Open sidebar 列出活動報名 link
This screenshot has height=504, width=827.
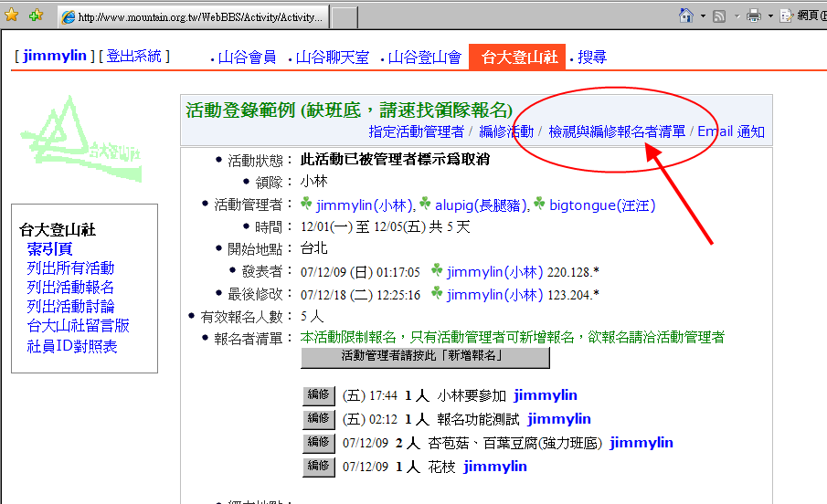coord(70,288)
